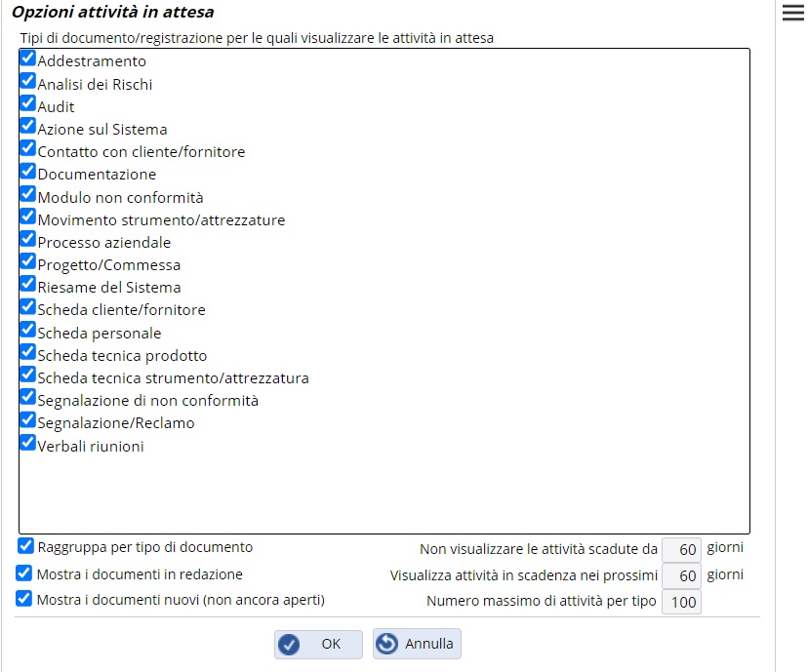Viewport: 808px width, 672px height.
Task: Click the expired activities days field
Action: (681, 550)
